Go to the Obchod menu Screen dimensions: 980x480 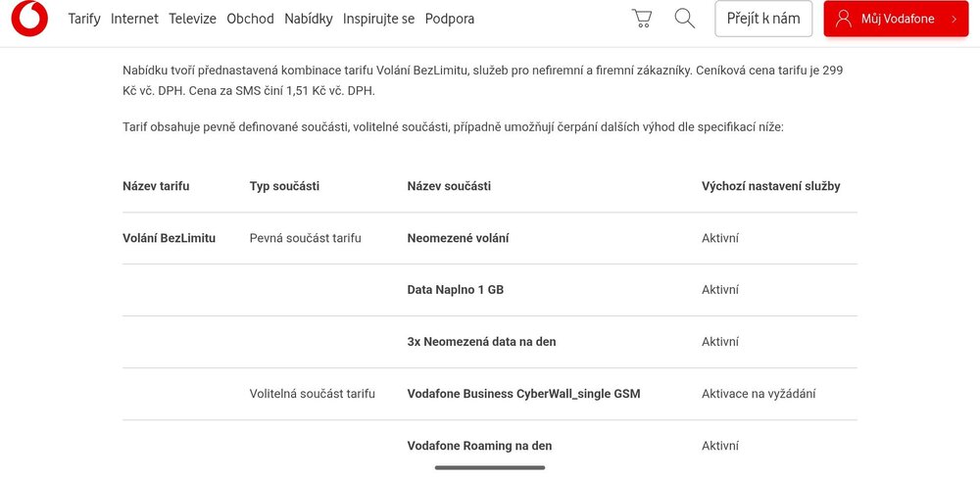pyautogui.click(x=250, y=19)
